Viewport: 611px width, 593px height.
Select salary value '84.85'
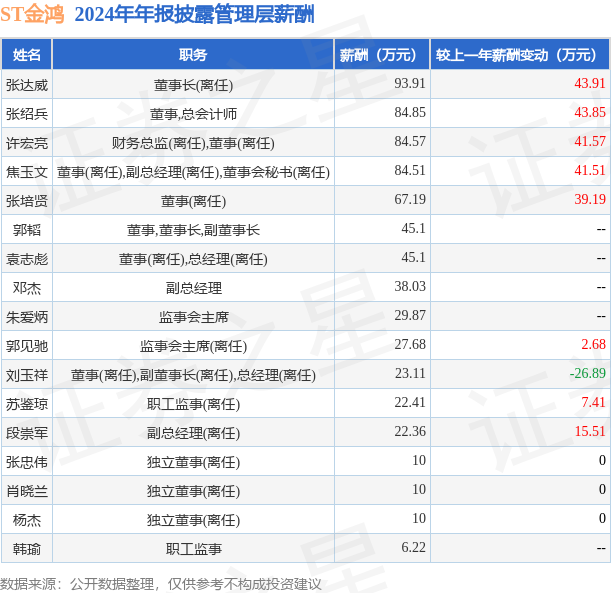(x=410, y=112)
